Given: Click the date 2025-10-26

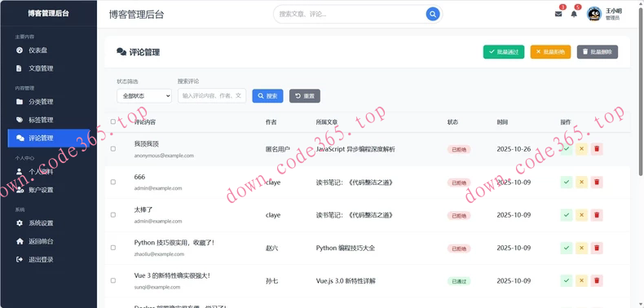Looking at the screenshot, I should [514, 149].
